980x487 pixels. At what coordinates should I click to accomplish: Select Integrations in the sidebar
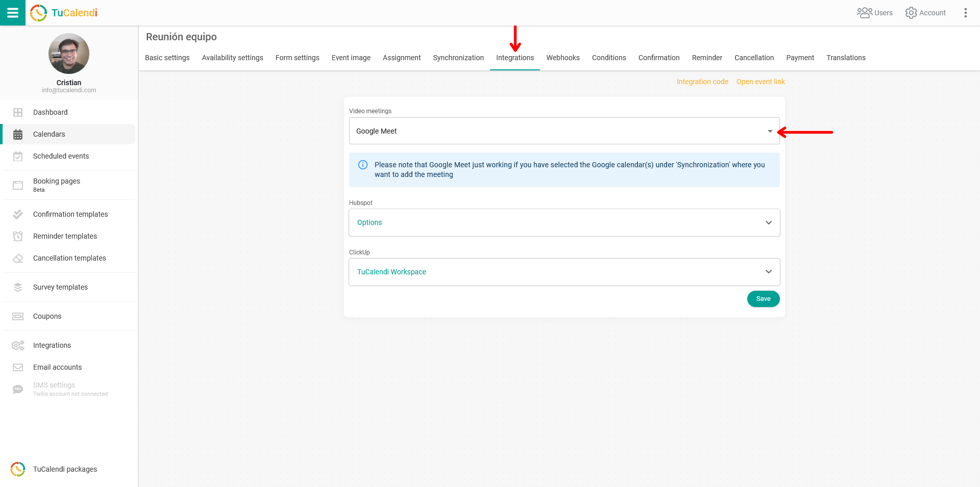pyautogui.click(x=52, y=345)
